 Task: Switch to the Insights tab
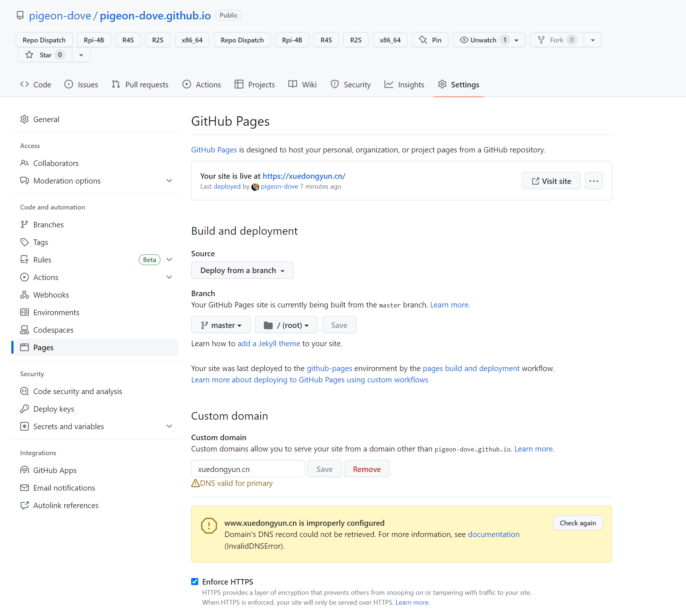pyautogui.click(x=404, y=84)
